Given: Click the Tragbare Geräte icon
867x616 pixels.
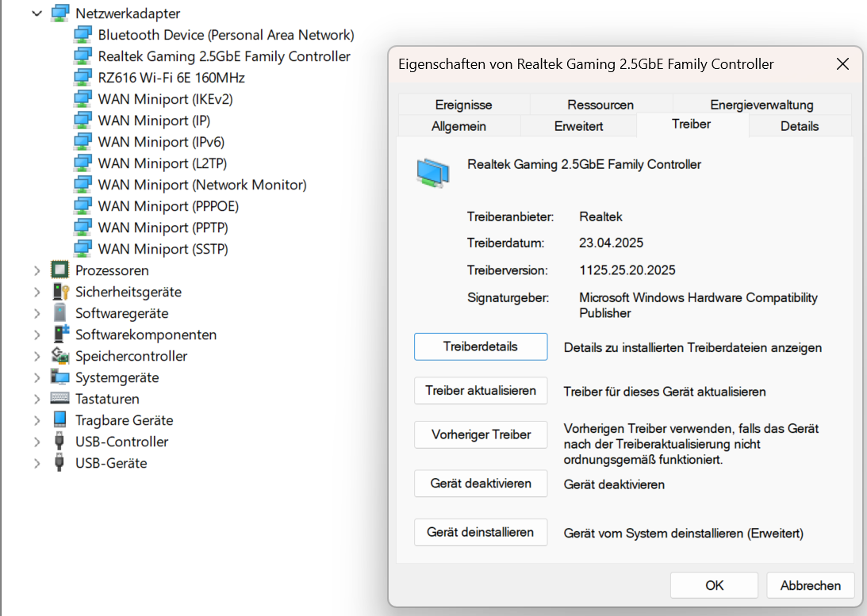Looking at the screenshot, I should pos(59,420).
